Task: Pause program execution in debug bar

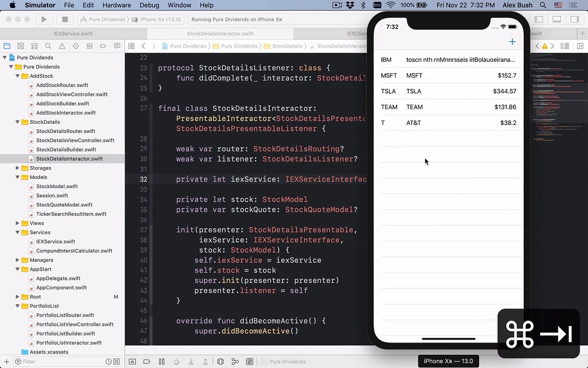Action: pyautogui.click(x=162, y=361)
